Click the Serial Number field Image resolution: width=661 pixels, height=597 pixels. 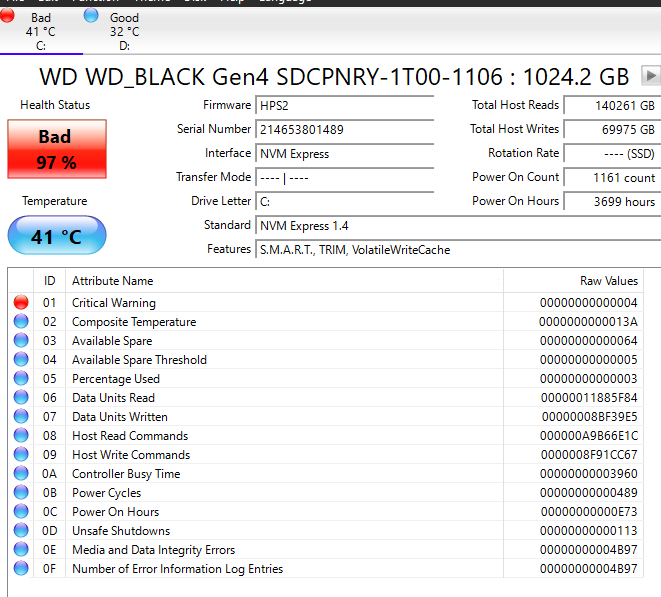pos(345,129)
